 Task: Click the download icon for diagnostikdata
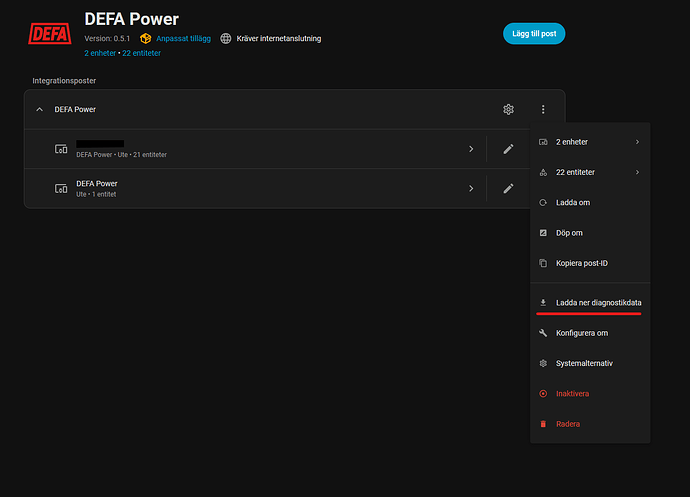pyautogui.click(x=543, y=302)
